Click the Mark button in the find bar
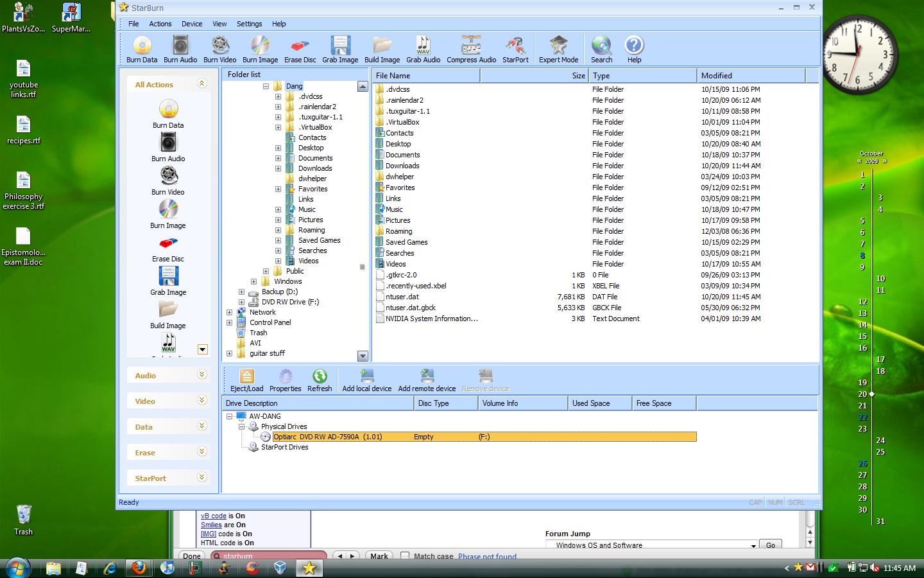The width and height of the screenshot is (924, 578). tap(379, 556)
